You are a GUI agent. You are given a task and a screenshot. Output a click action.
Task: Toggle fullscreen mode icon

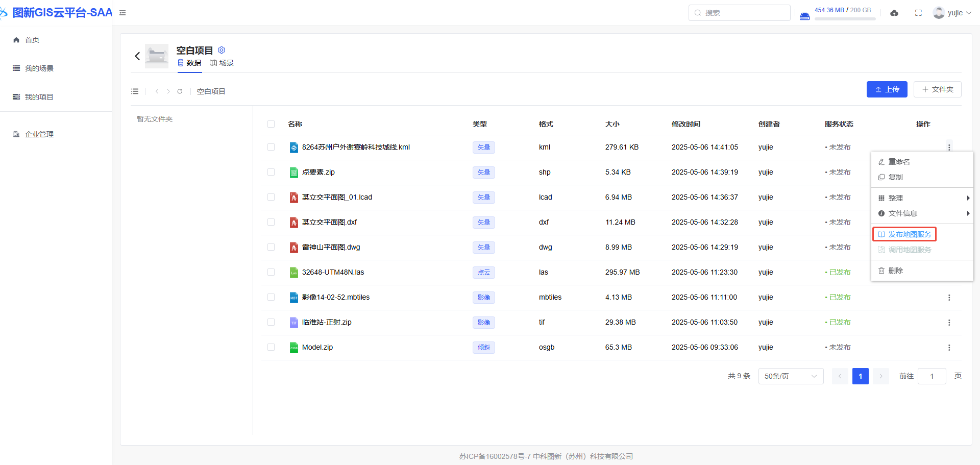coord(918,13)
